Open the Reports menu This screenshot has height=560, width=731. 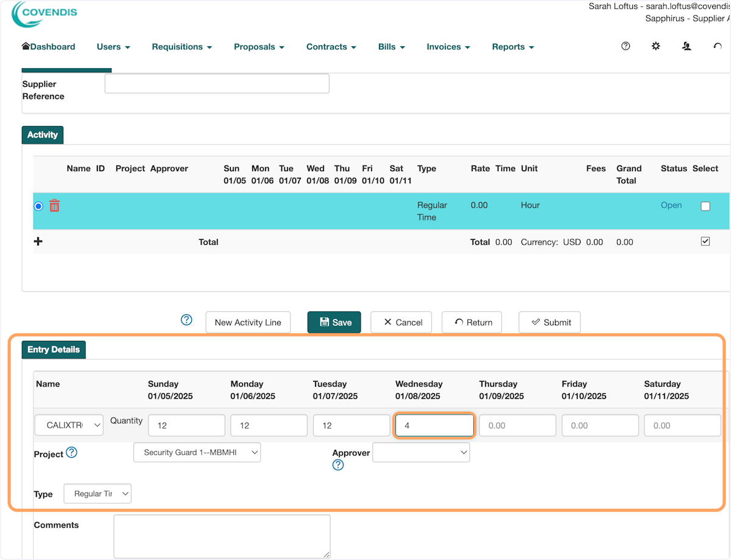point(513,47)
